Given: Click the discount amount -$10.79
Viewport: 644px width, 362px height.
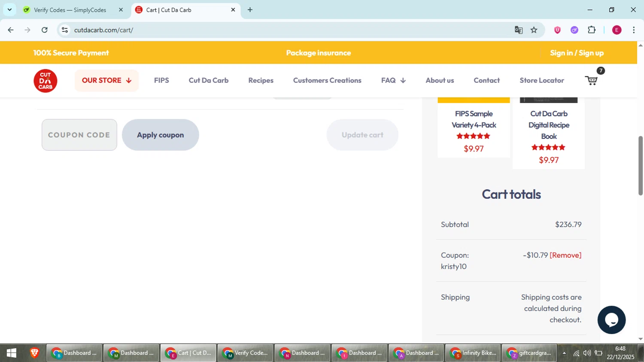Looking at the screenshot, I should pos(535,255).
